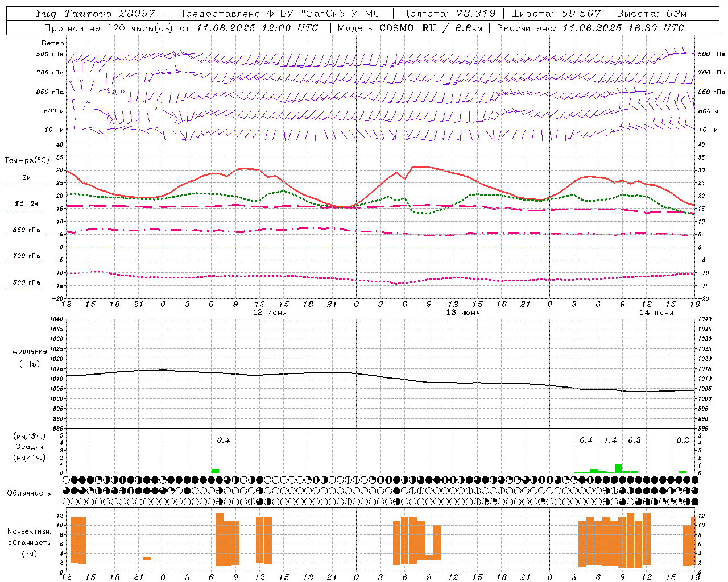Screen dimensions: 728x582
Task: Click the 700 гПа temperature legend entry
Action: click(26, 256)
